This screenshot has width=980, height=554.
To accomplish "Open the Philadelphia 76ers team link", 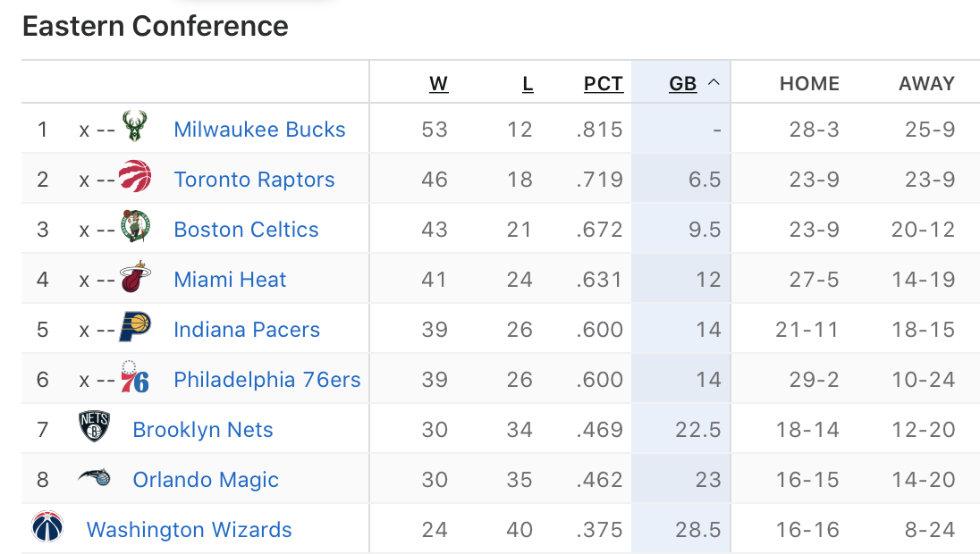I will pyautogui.click(x=267, y=379).
